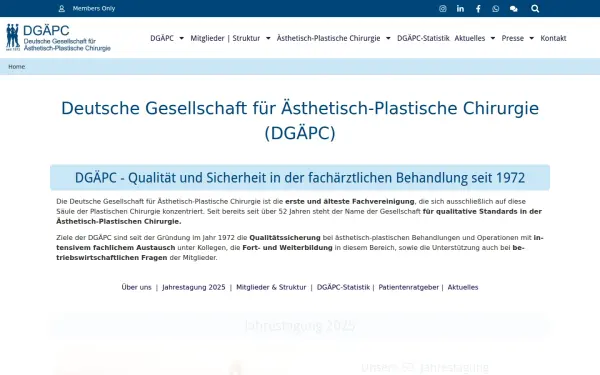600x375 pixels.
Task: Open the Facebook icon in top bar
Action: (478, 8)
